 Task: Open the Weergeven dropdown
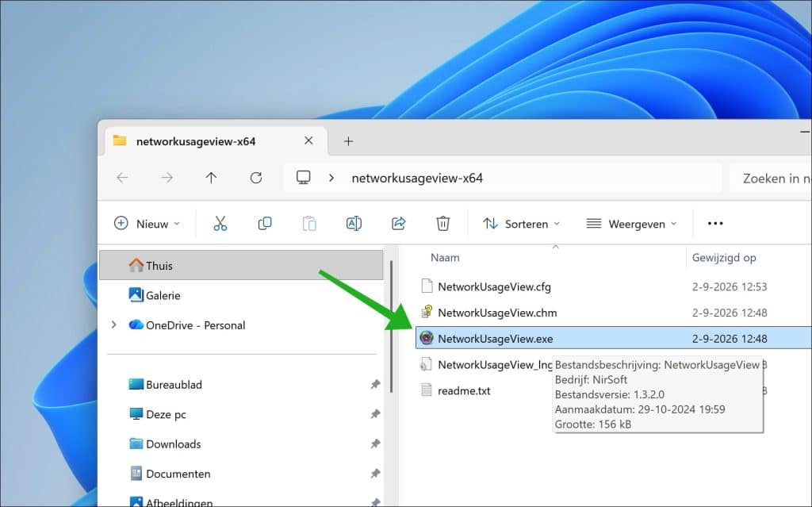(631, 224)
